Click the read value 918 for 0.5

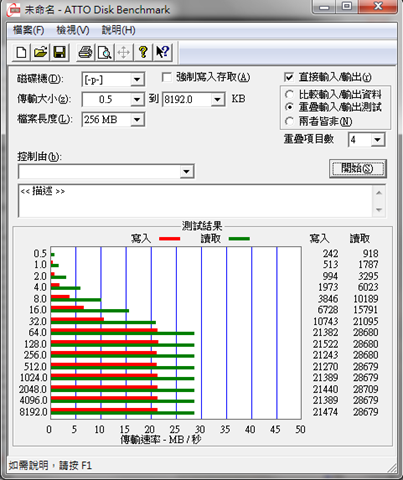pyautogui.click(x=370, y=254)
